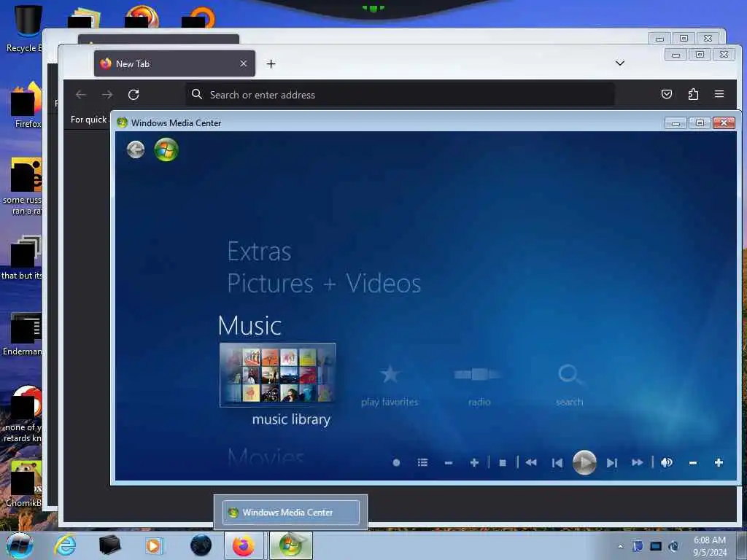Open the Enderman desktop icon
747x560 pixels.
(x=24, y=334)
